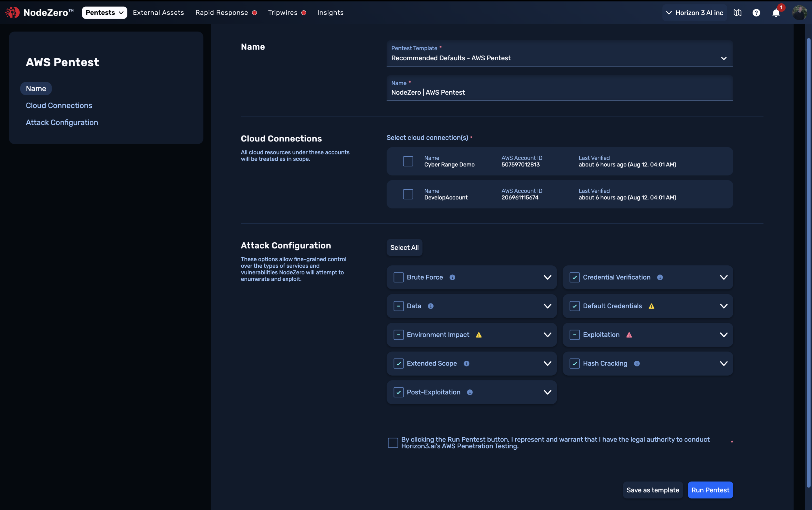Open the notifications bell icon
Screen dimensions: 812x510
[776, 13]
